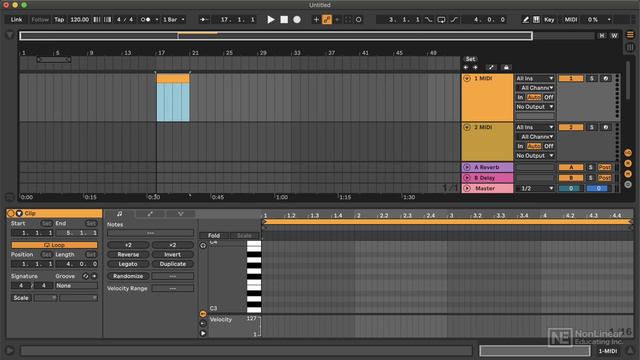Screen dimensions: 640x360
Task: Toggle Key Map Mode switch
Action: coord(549,20)
